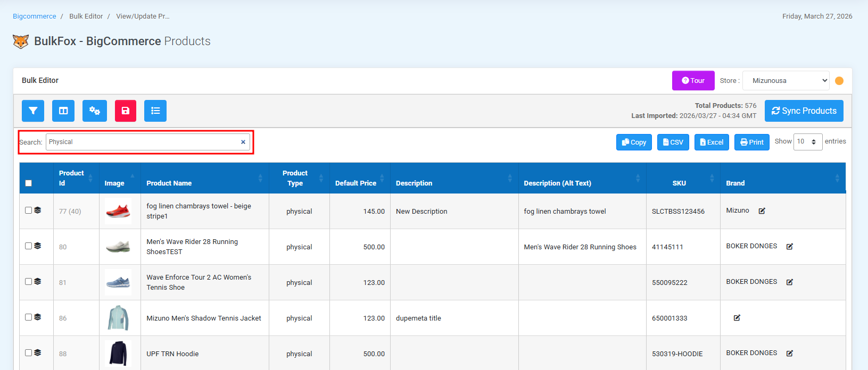Open the red running shoe thumbnail
This screenshot has width=868, height=370.
coord(118,211)
